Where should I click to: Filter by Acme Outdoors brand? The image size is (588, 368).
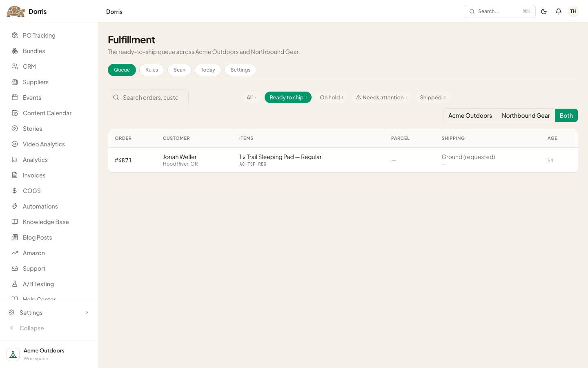pos(470,116)
